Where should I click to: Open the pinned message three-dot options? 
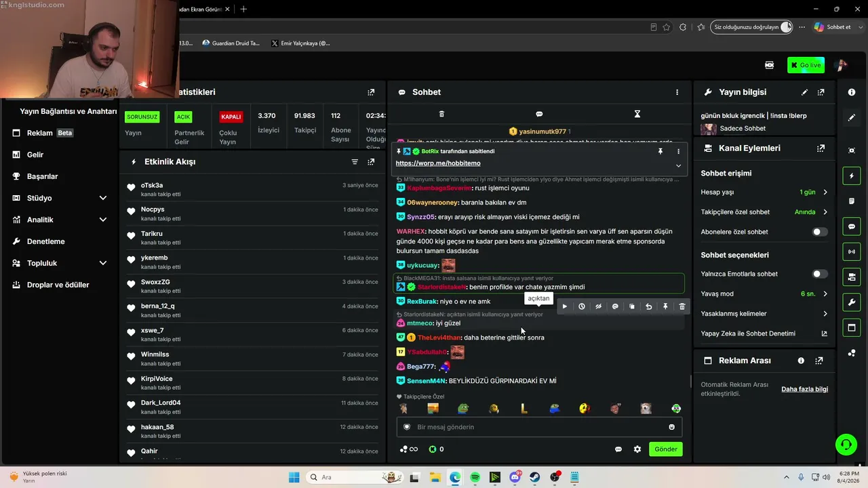678,151
